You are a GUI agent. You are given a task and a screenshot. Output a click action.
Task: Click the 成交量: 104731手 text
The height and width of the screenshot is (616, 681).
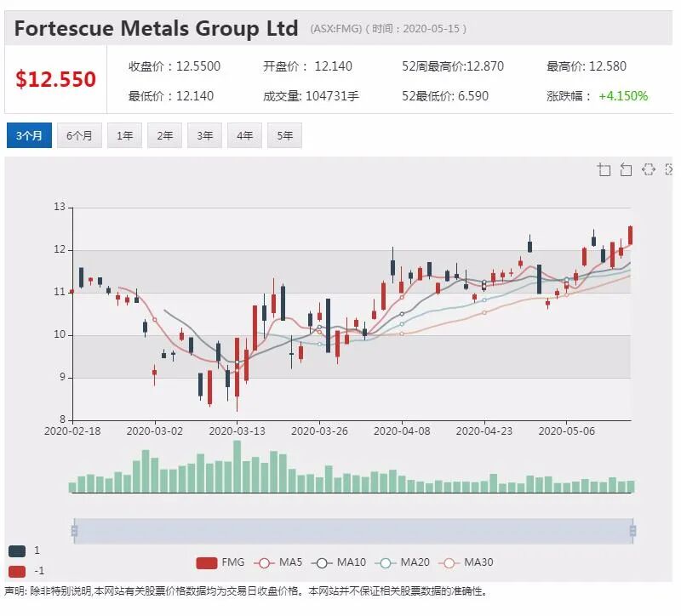coord(311,96)
